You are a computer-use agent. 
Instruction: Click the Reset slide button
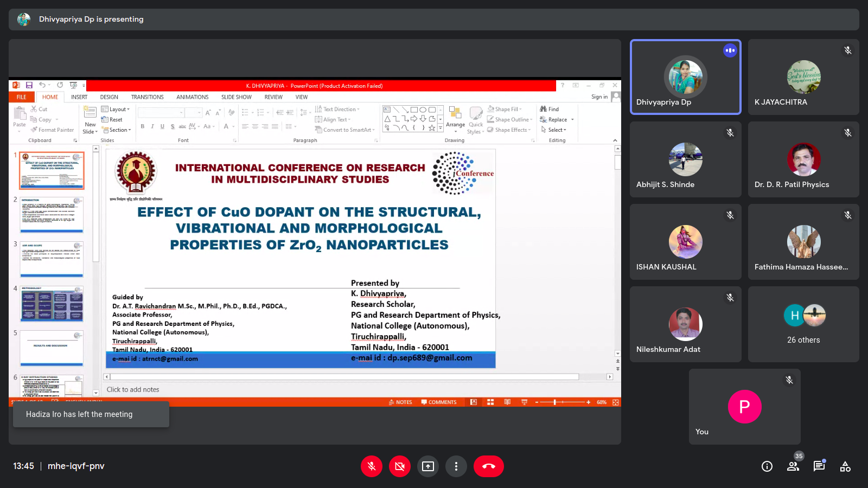(112, 119)
